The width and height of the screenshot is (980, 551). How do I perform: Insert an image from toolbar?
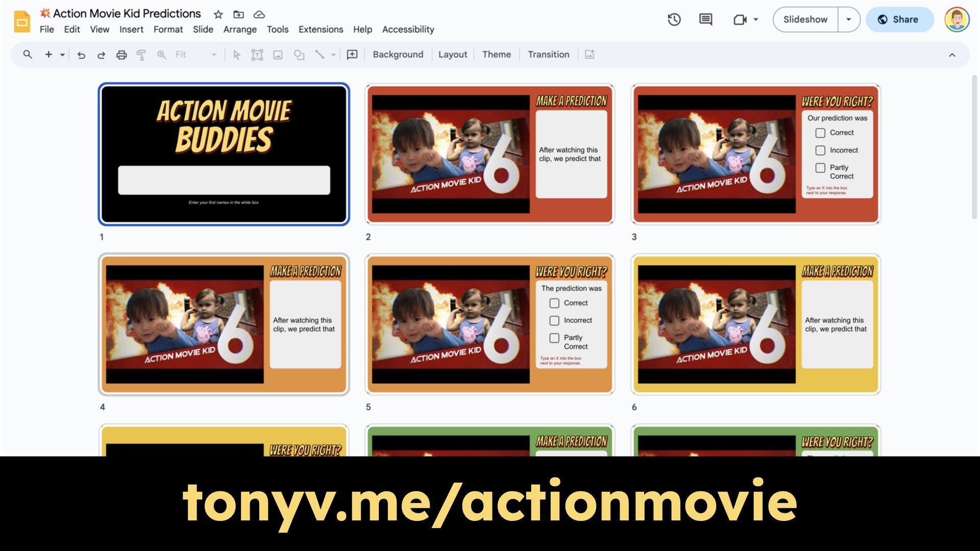[278, 55]
